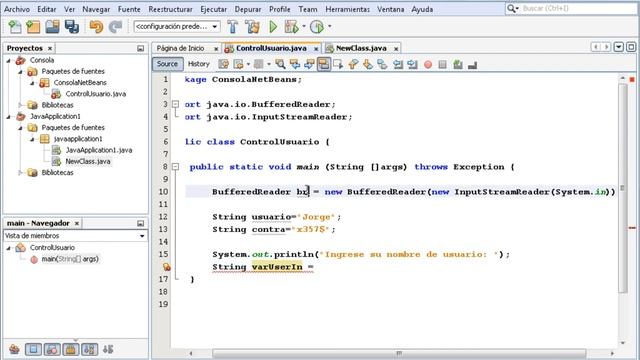Image resolution: width=640 pixels, height=360 pixels.
Task: Collapse the ConsolaNetBeans package node
Action: [x=32, y=83]
